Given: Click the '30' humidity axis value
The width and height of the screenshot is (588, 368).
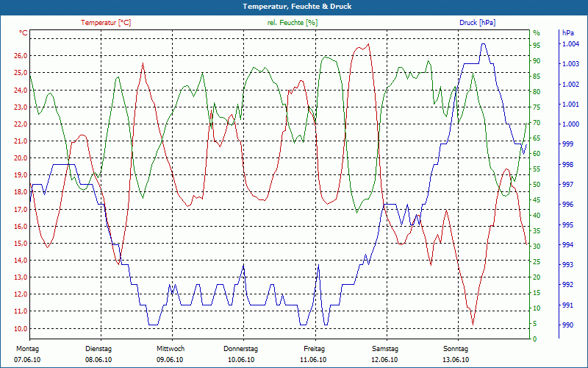Looking at the screenshot, I should pyautogui.click(x=537, y=247).
